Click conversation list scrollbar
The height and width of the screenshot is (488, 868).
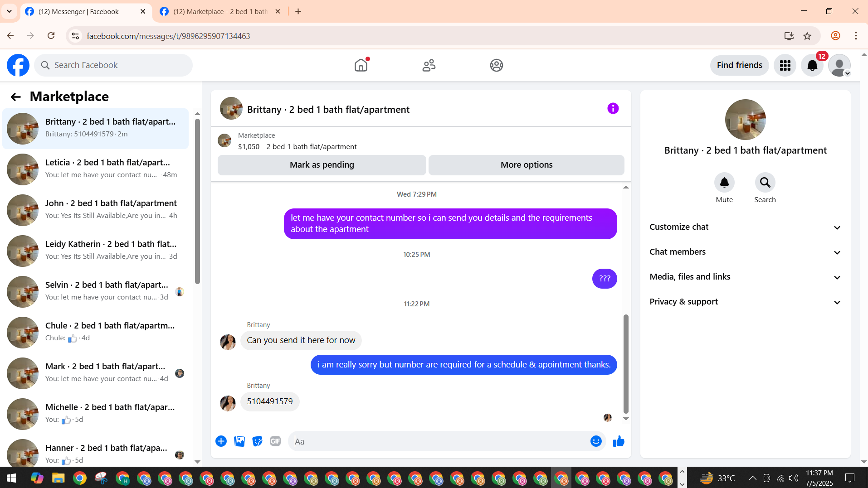click(x=197, y=202)
